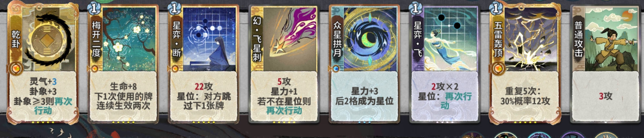The width and height of the screenshot is (644, 138).
Task: Click the level 1 badge on 梅开二度
Action: coord(94,8)
